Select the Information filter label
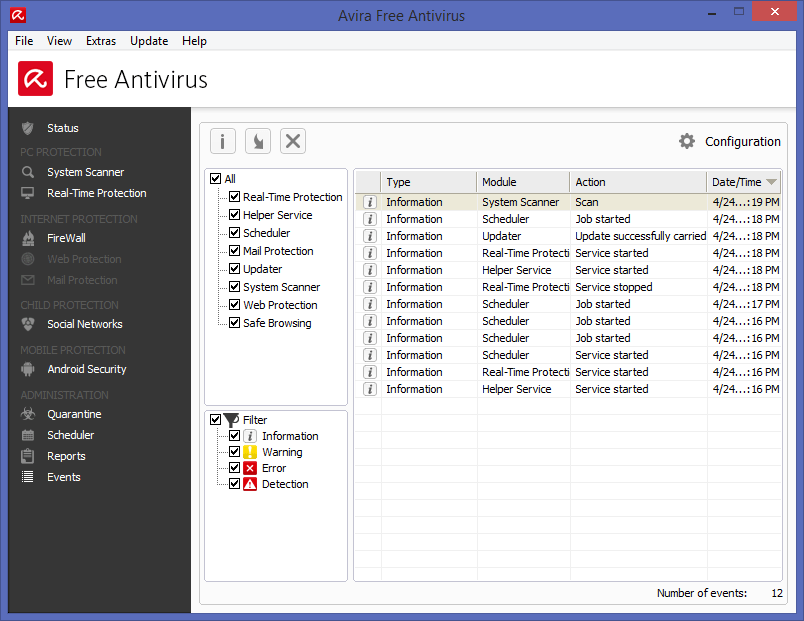This screenshot has height=621, width=804. pyautogui.click(x=290, y=436)
